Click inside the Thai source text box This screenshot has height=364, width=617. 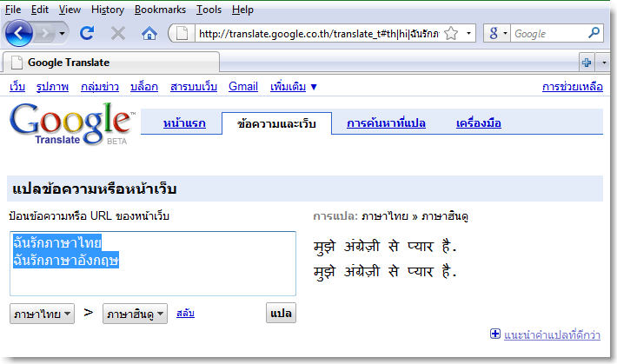(x=153, y=263)
